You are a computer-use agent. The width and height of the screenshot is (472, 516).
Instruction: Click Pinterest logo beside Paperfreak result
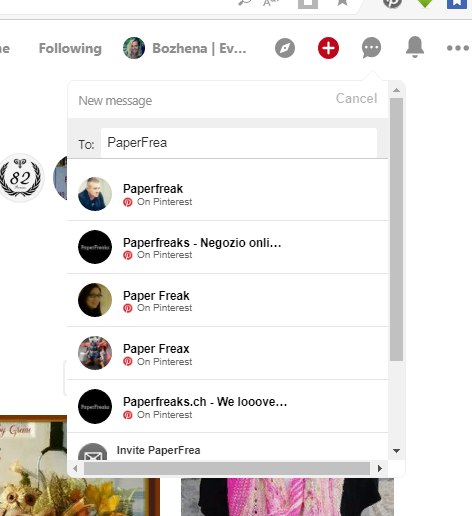pos(128,202)
